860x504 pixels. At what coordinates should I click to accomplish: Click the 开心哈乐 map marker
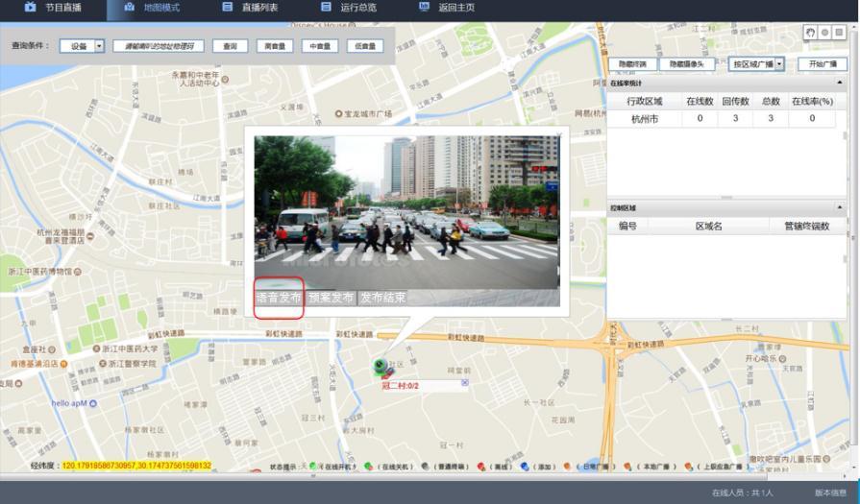783,358
